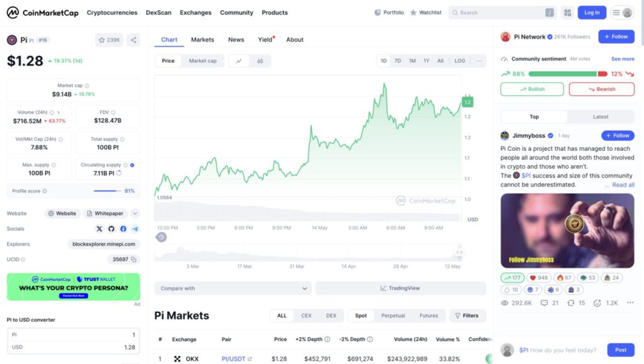Image resolution: width=644 pixels, height=364 pixels.
Task: Switch to the Markets tab
Action: [x=203, y=40]
